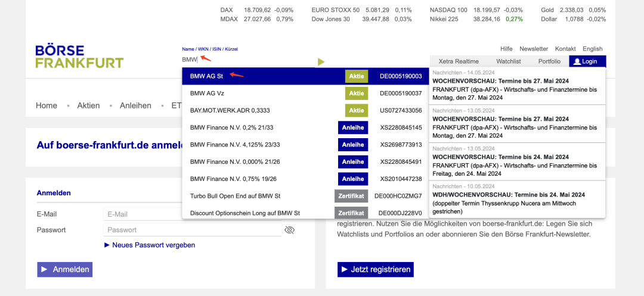The image size is (644, 296).
Task: Click Zertifikat badge for Turbo Bull Open End
Action: click(x=351, y=196)
